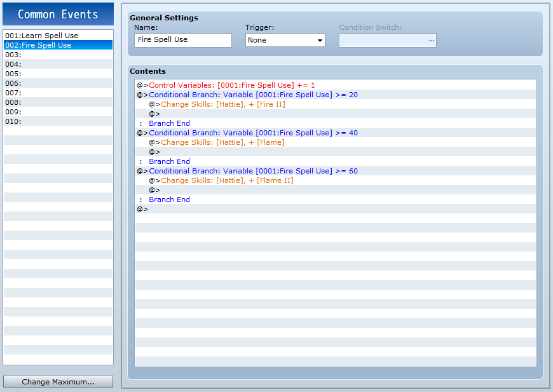Select empty common event slot 006
553x392 pixels.
point(58,83)
